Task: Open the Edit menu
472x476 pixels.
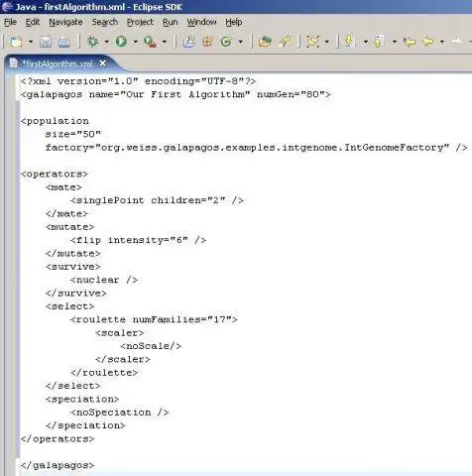Action: pos(33,22)
